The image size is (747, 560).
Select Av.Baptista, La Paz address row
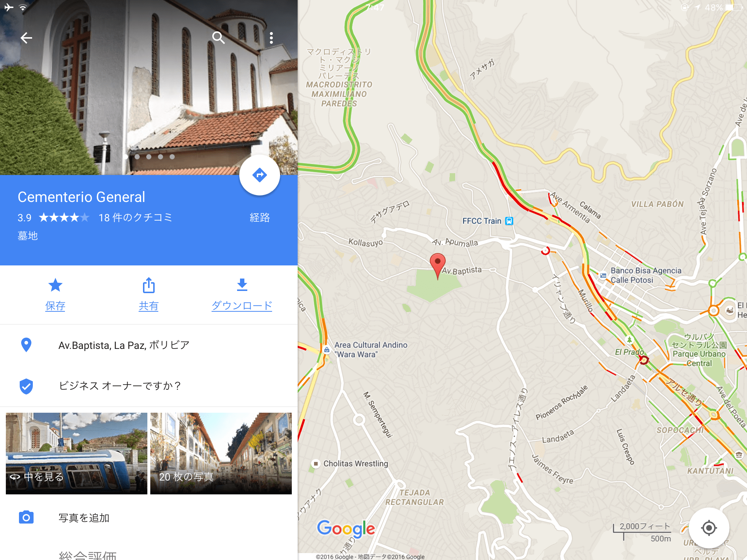click(149, 345)
